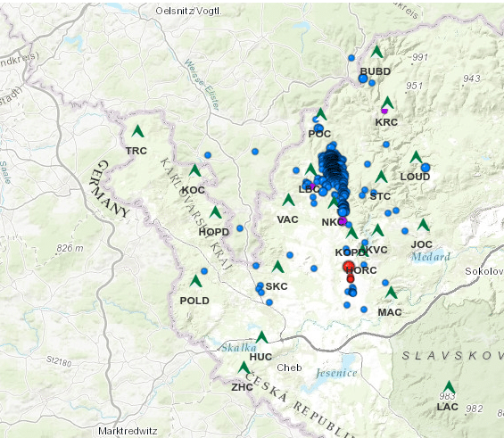
Task: Click the VAC station triangle icon
Action: tap(288, 200)
